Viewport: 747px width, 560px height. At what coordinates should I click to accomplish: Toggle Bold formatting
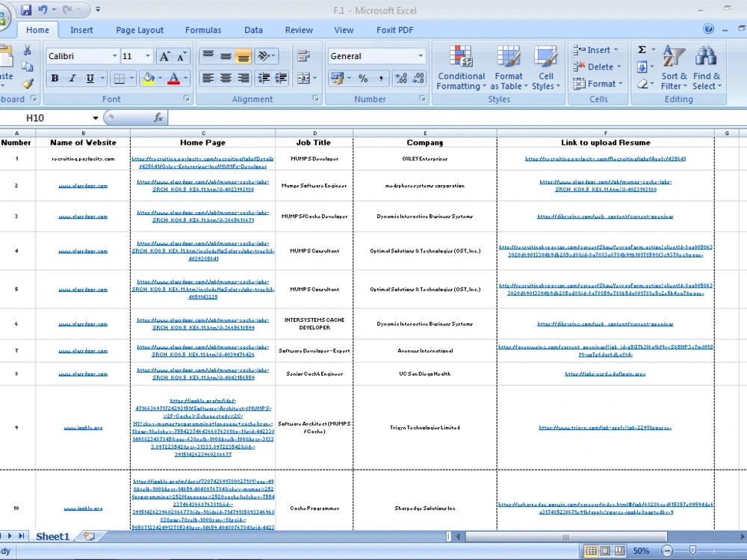[55, 78]
